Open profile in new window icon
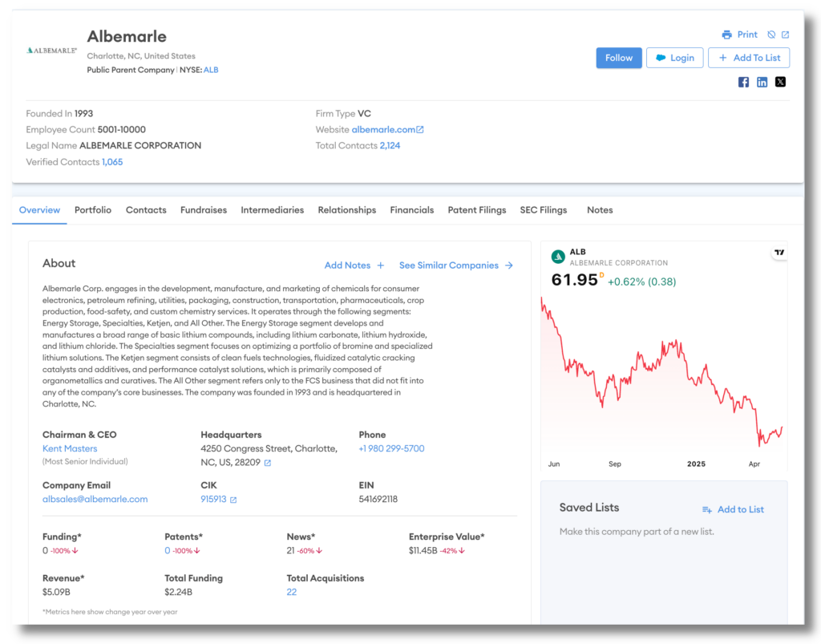This screenshot has width=821, height=644. (786, 34)
